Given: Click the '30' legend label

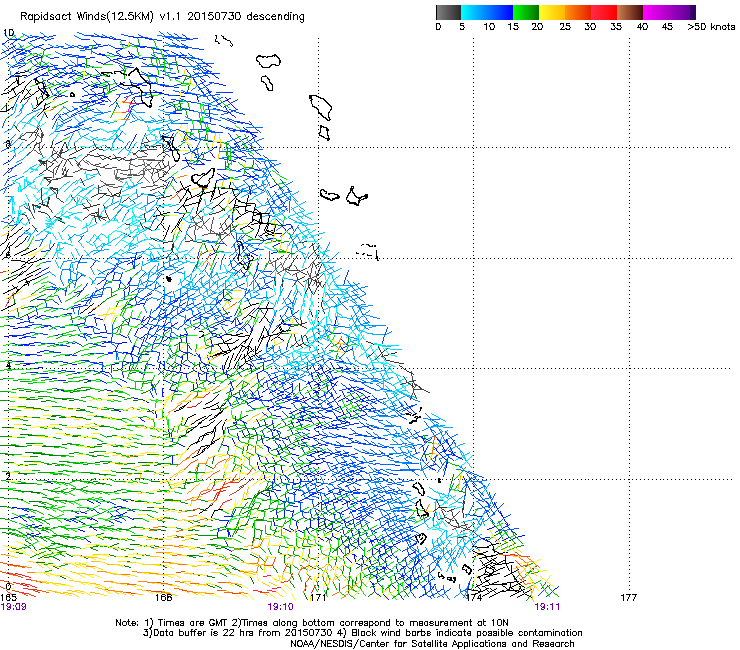Looking at the screenshot, I should (590, 27).
